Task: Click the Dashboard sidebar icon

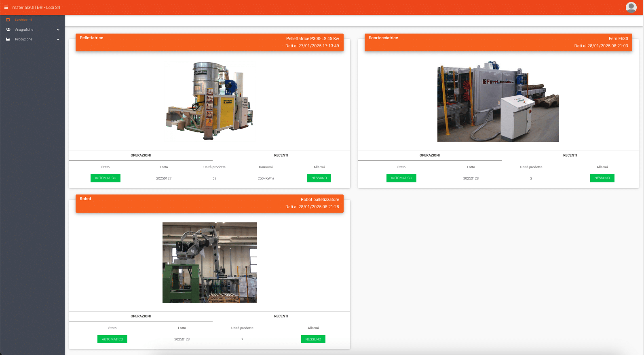Action: click(8, 20)
